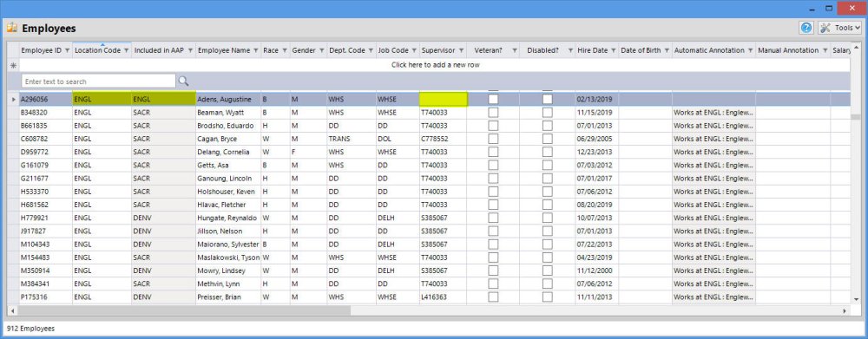Open the Supervisor column filter icon
This screenshot has height=339, width=868.
[x=461, y=50]
